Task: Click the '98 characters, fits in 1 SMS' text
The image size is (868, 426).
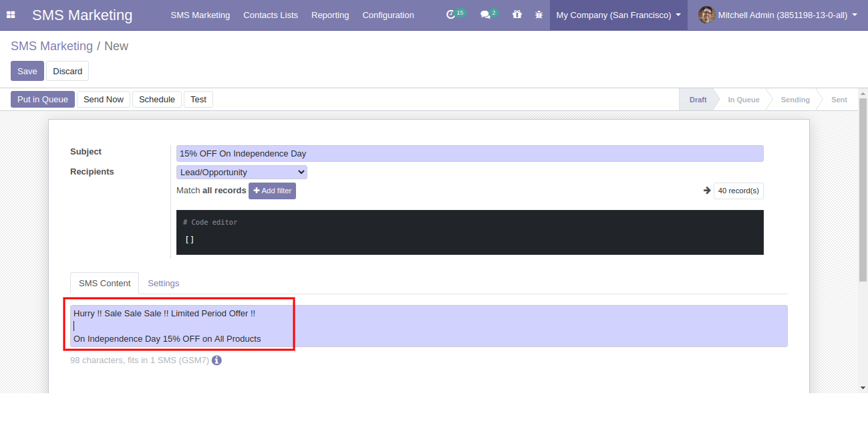Action: (x=140, y=360)
